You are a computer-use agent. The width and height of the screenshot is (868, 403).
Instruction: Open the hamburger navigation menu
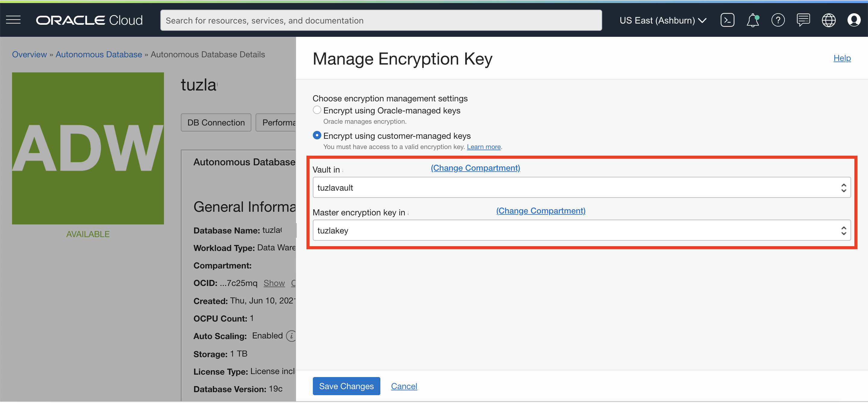pyautogui.click(x=14, y=20)
